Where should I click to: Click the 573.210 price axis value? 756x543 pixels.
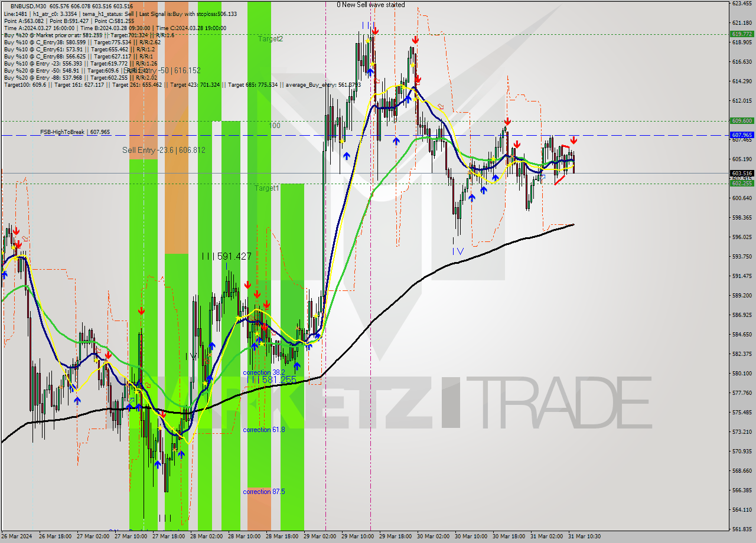pos(742,432)
